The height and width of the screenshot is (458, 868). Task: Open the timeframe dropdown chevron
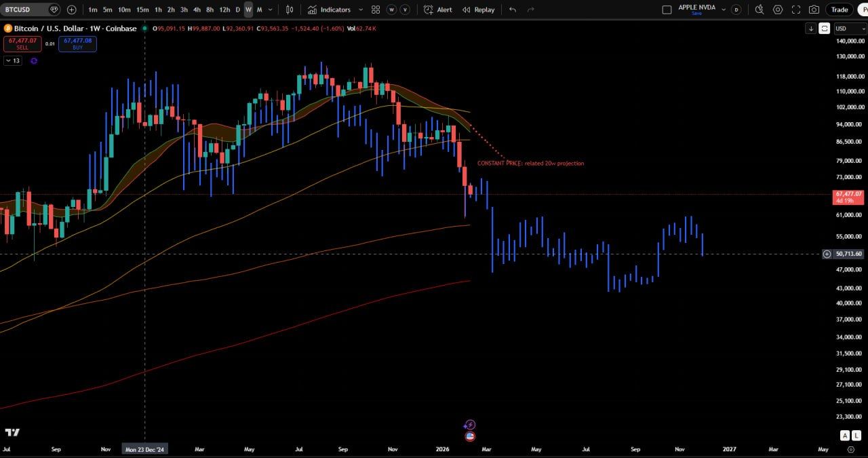(270, 9)
